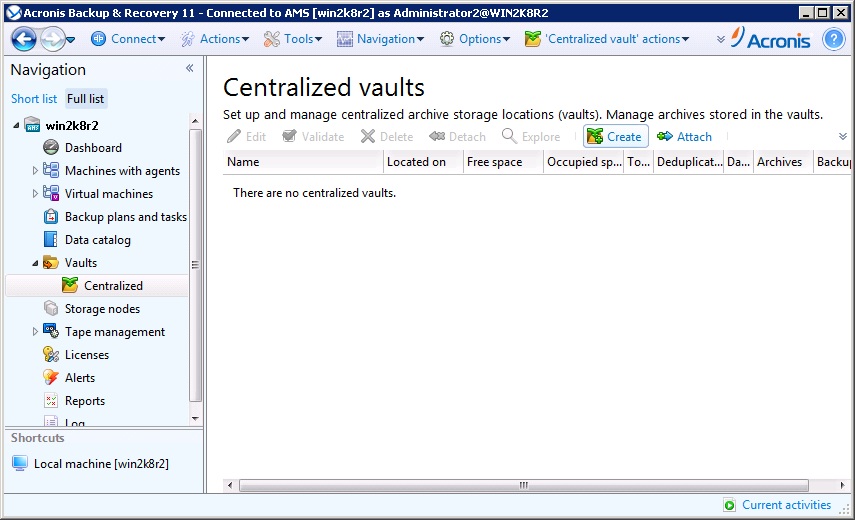Click the Forward navigation arrow icon

pos(52,39)
